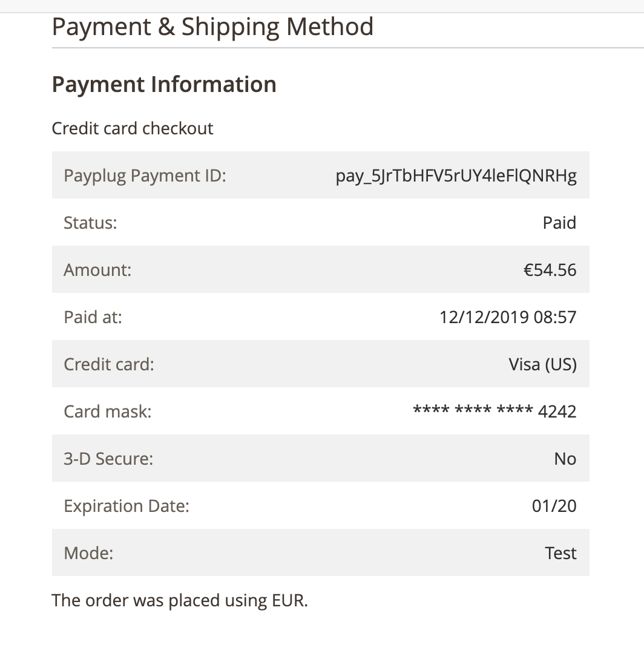644x662 pixels.
Task: Click the Test mode value
Action: click(x=561, y=553)
